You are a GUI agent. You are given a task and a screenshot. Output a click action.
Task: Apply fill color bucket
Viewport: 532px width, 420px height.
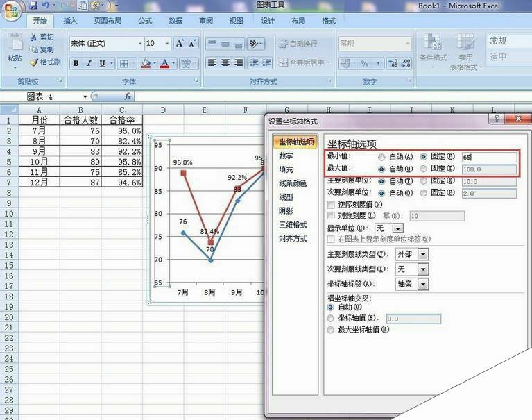click(x=146, y=63)
